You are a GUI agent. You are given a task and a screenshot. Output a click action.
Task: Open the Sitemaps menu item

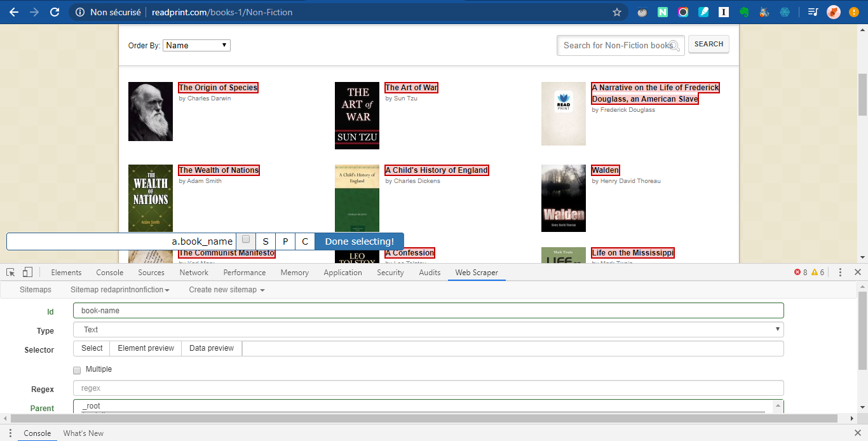tap(36, 290)
